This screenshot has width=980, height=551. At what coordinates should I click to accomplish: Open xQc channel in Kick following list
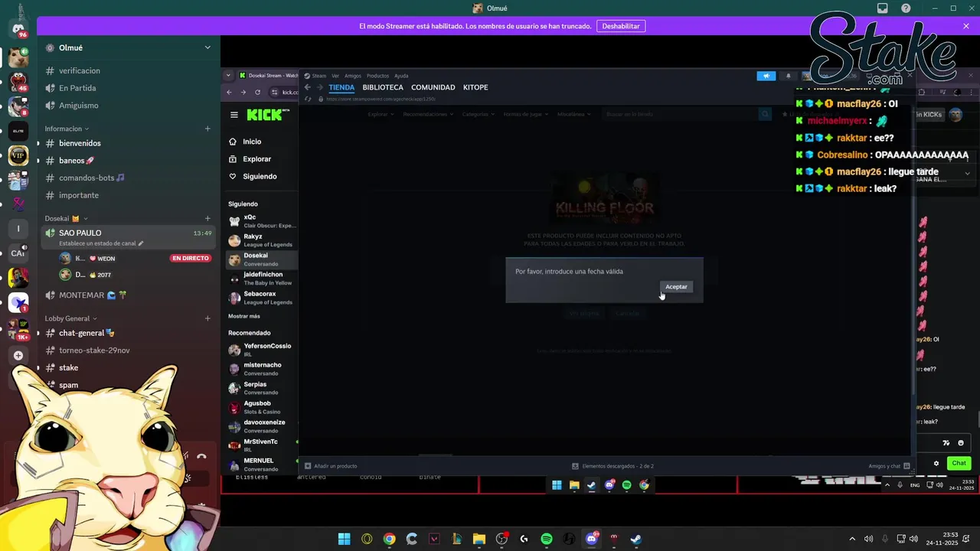point(262,221)
